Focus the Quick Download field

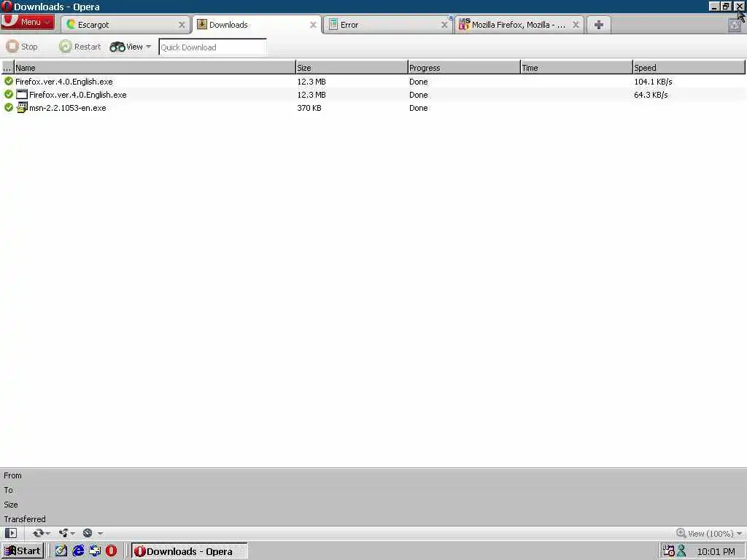tap(212, 47)
